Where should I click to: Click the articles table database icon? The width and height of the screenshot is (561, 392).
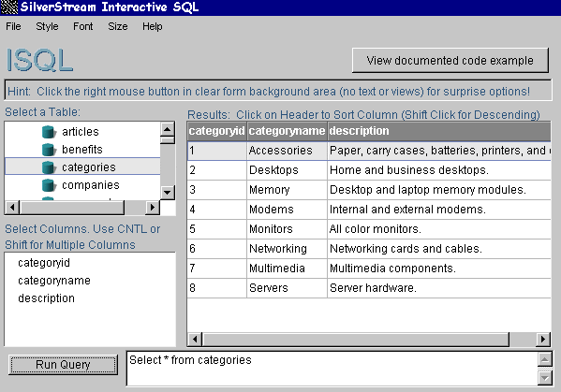tap(49, 132)
